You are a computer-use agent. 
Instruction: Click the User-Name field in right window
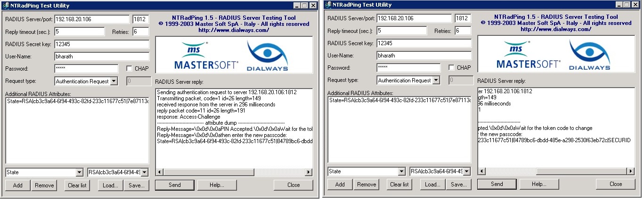tap(424, 56)
